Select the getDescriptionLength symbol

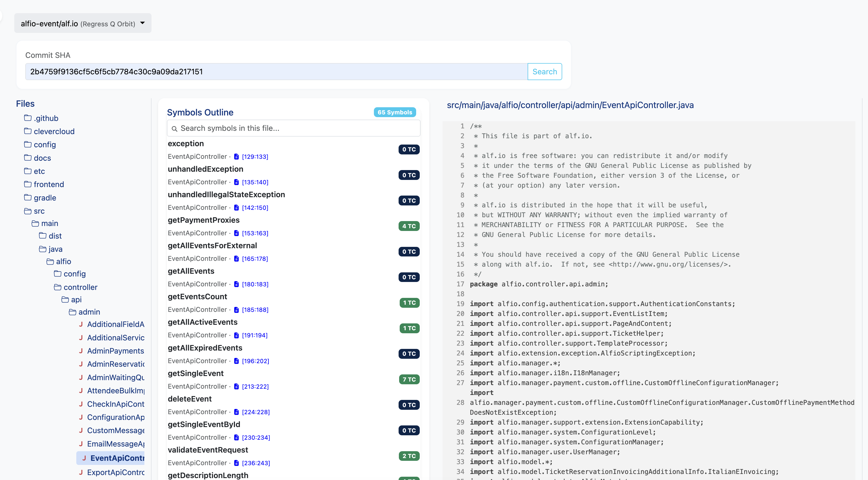point(208,475)
